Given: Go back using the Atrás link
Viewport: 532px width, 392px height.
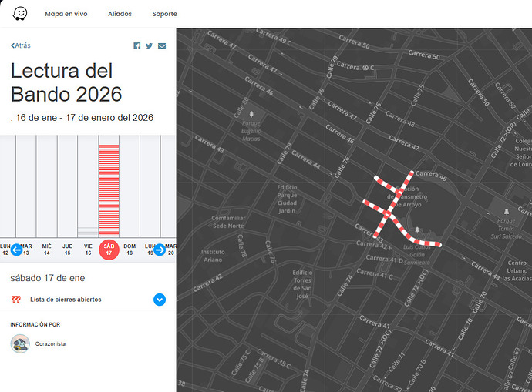Looking at the screenshot, I should pyautogui.click(x=21, y=46).
